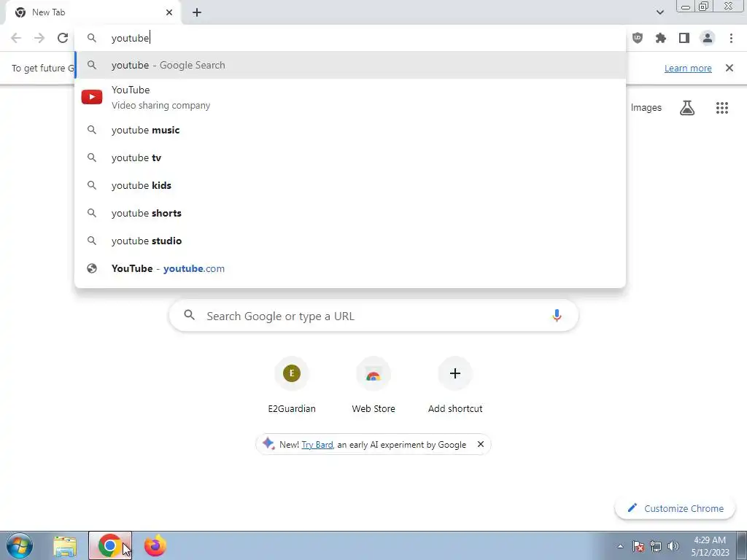Open the network status tray icon
Image resolution: width=747 pixels, height=560 pixels.
[656, 546]
